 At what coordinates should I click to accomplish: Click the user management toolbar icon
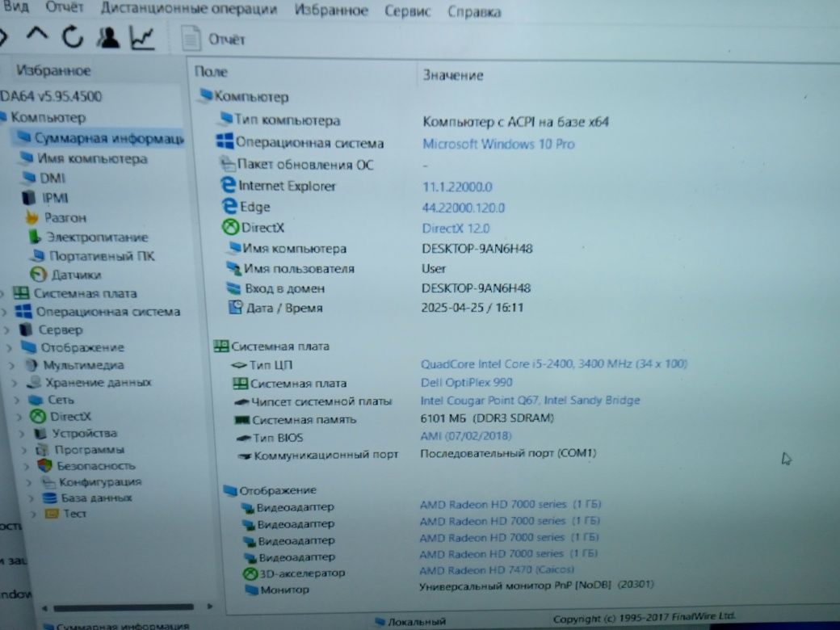pos(107,38)
